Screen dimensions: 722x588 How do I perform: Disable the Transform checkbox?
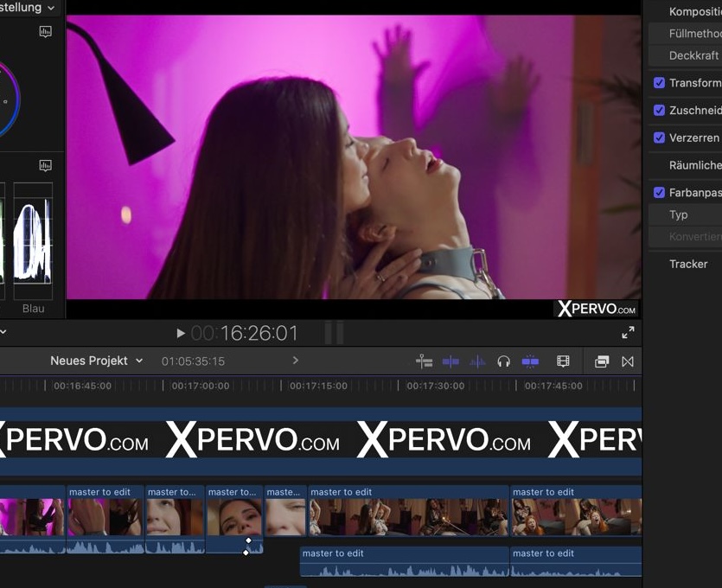click(x=659, y=83)
